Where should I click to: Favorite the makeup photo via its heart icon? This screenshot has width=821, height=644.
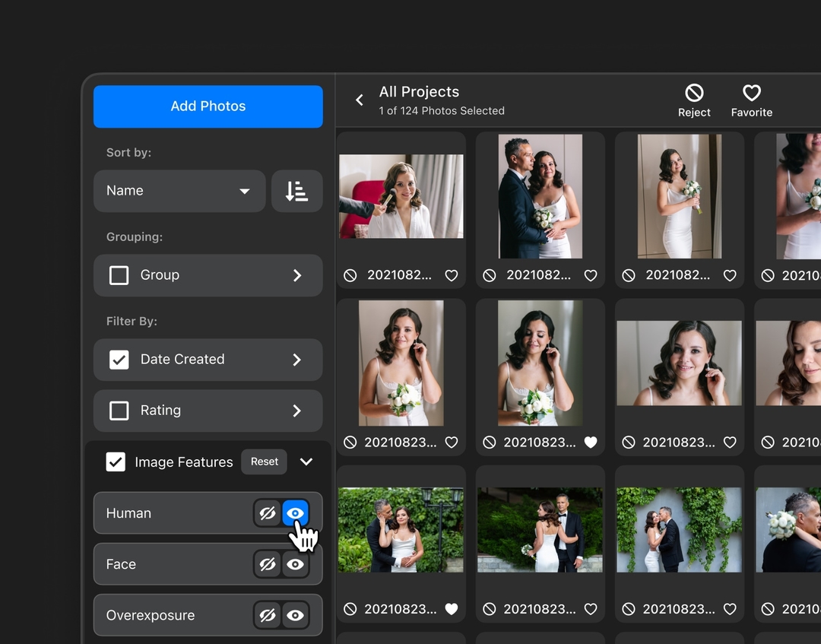452,275
